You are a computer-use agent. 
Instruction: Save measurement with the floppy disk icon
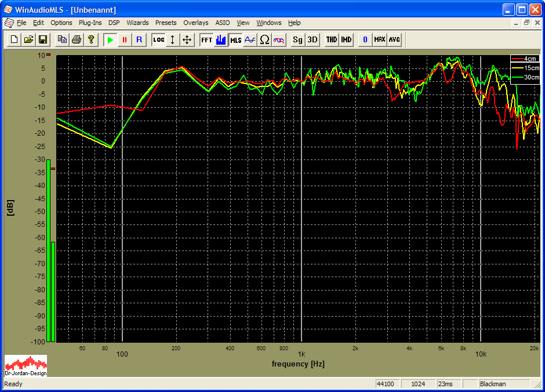coord(42,39)
